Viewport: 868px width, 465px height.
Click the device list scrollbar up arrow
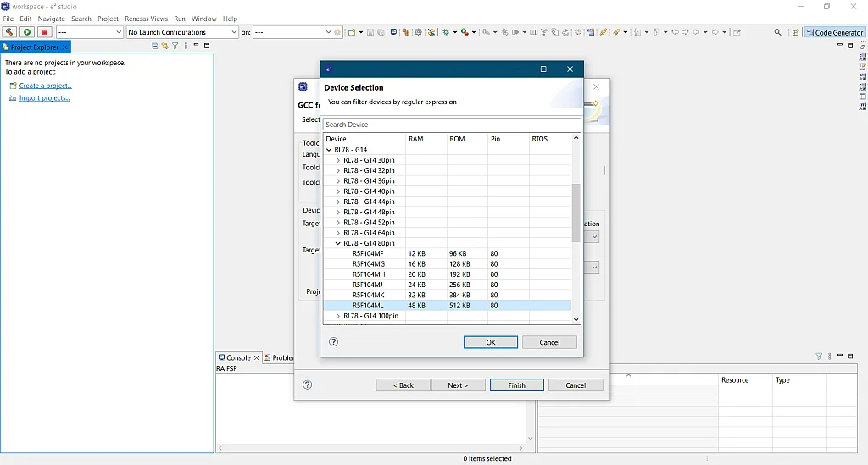[x=576, y=138]
